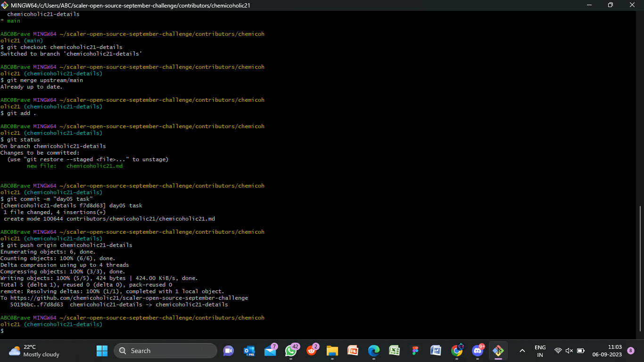This screenshot has width=644, height=362.
Task: Unmute the system volume in the tray
Action: pyautogui.click(x=569, y=351)
